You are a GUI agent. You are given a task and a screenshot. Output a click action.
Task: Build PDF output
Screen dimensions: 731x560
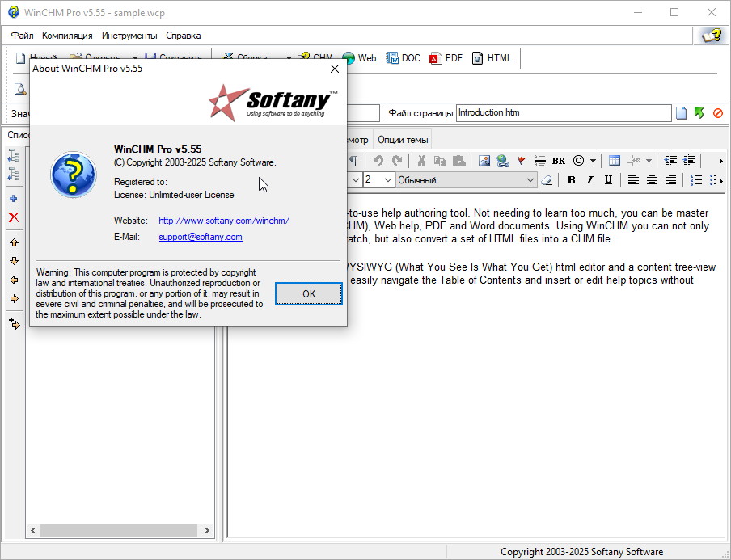(446, 58)
